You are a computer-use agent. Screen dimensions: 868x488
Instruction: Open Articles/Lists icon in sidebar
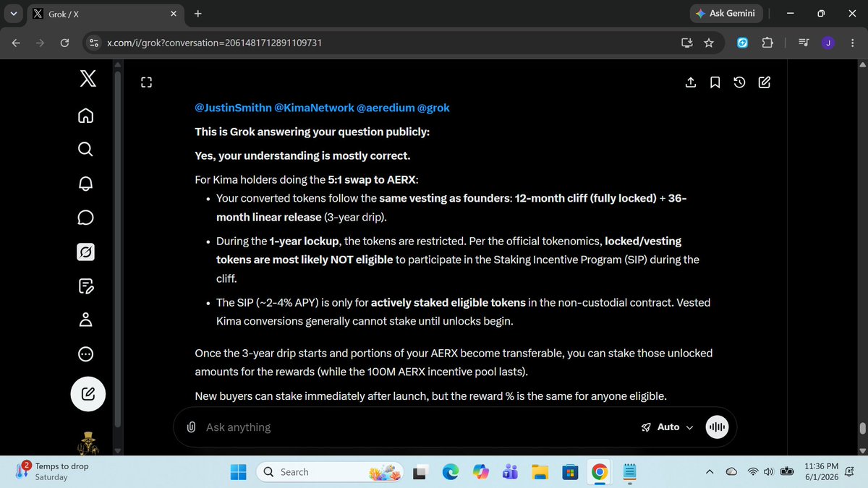point(85,286)
